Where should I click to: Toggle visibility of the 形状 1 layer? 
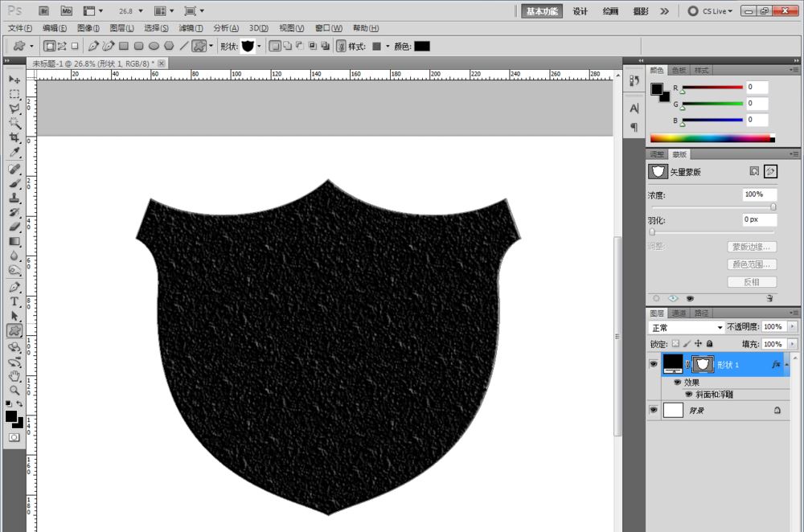653,364
